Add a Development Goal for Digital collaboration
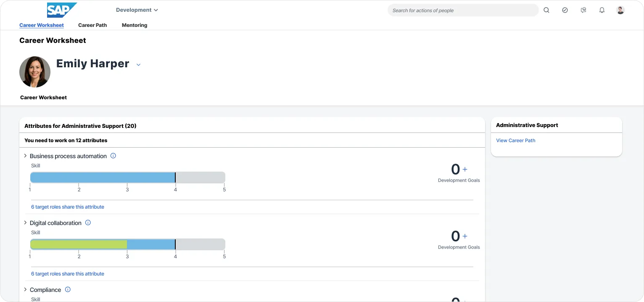 (x=465, y=236)
